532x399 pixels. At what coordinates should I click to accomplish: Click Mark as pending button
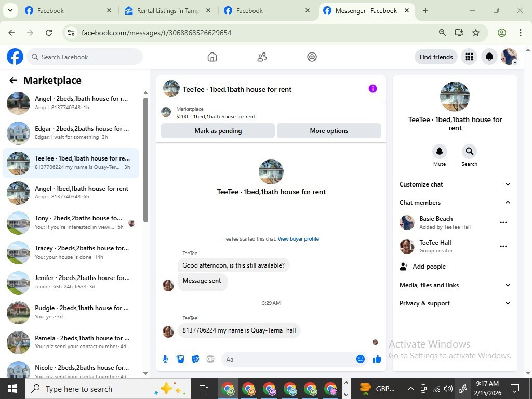[218, 130]
